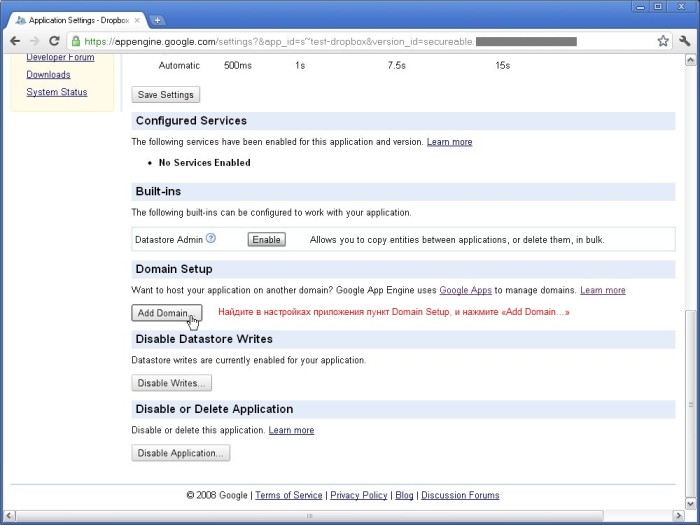Click the Built-ins section heading

(158, 192)
